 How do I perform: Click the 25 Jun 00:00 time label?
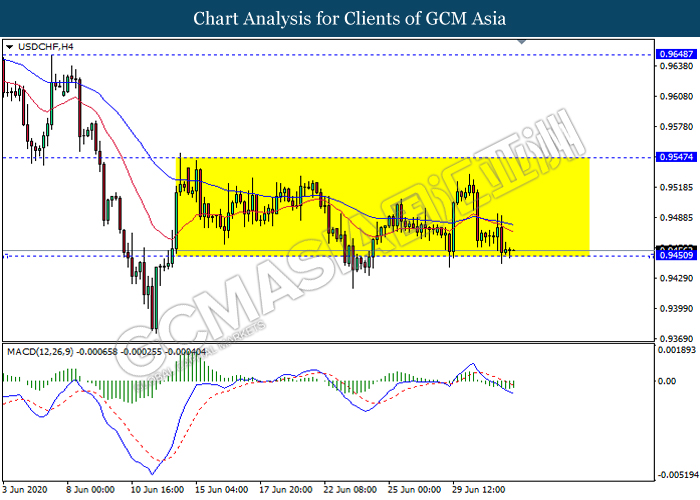(414, 490)
